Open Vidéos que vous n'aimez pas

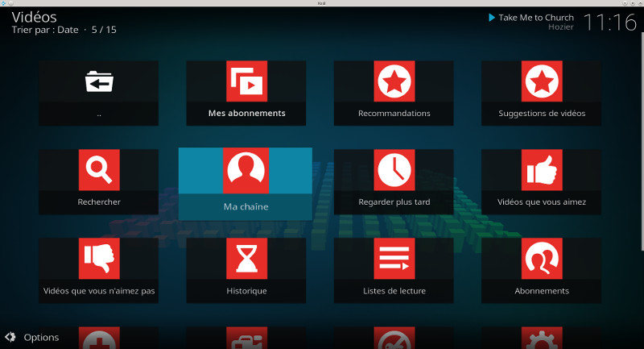click(x=98, y=269)
